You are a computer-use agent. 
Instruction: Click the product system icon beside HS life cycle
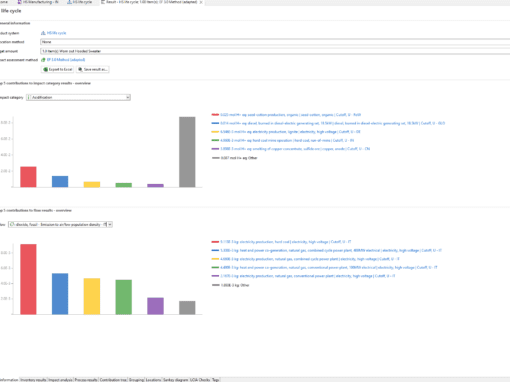tap(43, 33)
